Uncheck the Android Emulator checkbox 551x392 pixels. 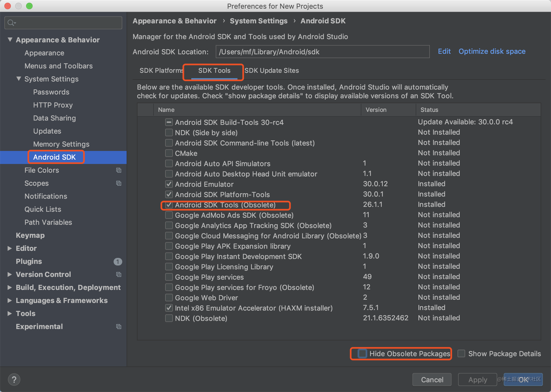169,184
